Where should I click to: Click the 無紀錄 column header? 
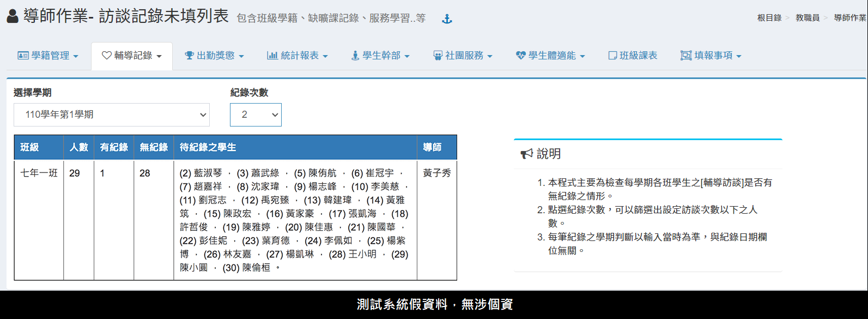(154, 147)
